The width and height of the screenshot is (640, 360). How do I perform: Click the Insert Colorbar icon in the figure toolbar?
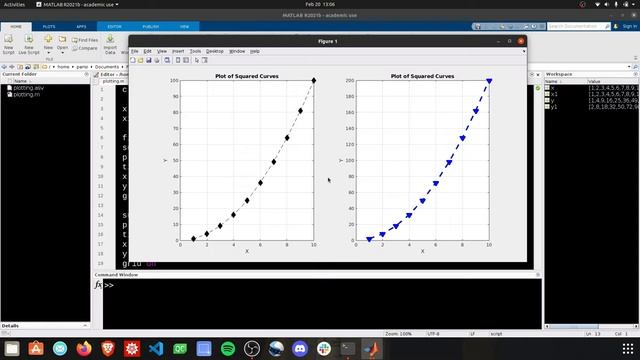178,60
